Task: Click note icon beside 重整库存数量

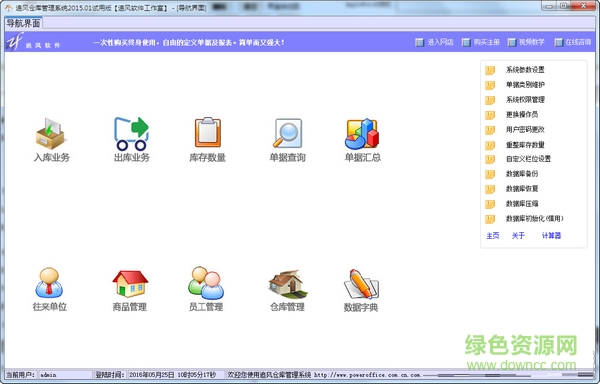Action: click(x=490, y=145)
